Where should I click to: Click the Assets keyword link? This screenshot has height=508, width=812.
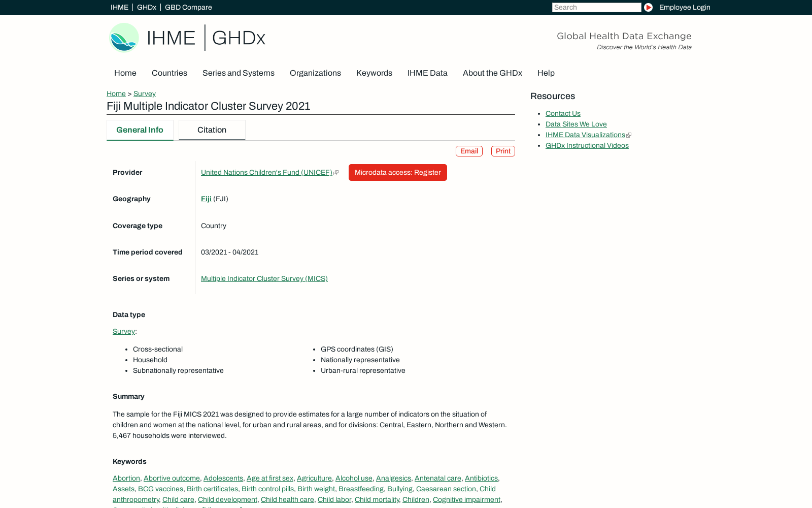123,489
